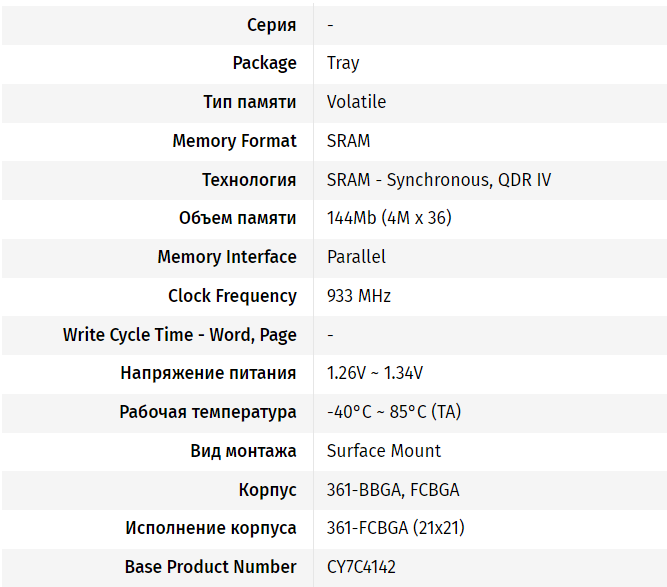Click the 'Вид монтажа' label
This screenshot has width=667, height=587.
(x=243, y=451)
